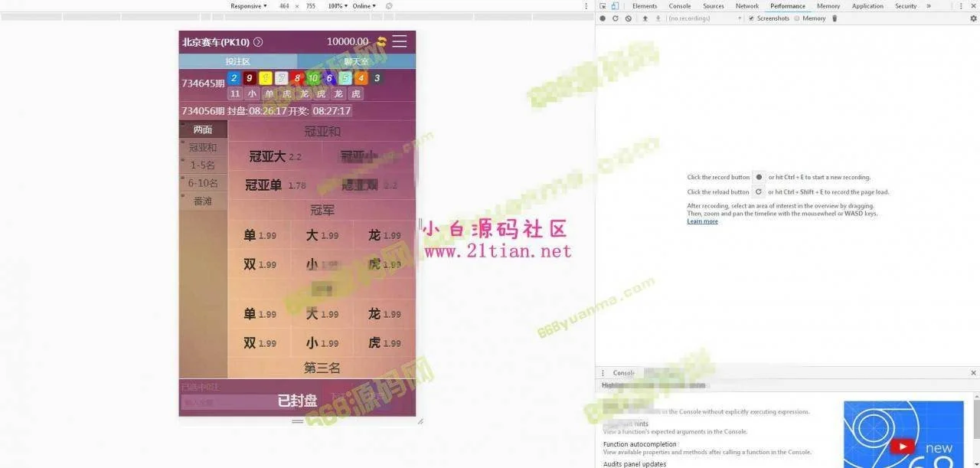This screenshot has width=980, height=468.
Task: Click the reload and record page load icon
Action: pos(615,18)
